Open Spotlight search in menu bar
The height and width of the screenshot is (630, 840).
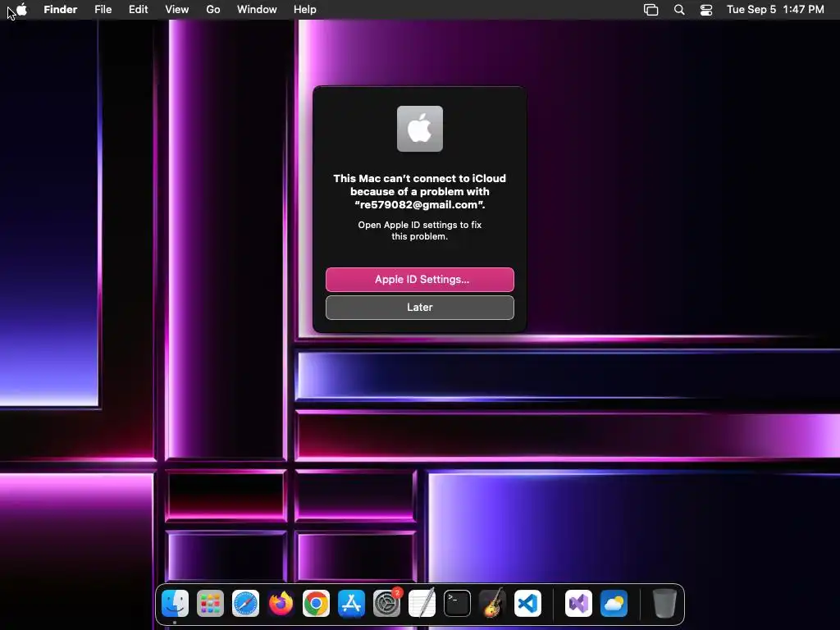[x=679, y=10]
